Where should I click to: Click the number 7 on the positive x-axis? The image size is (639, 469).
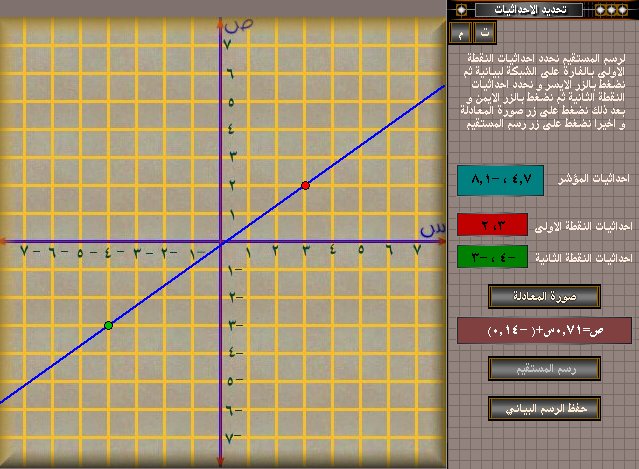(x=418, y=253)
